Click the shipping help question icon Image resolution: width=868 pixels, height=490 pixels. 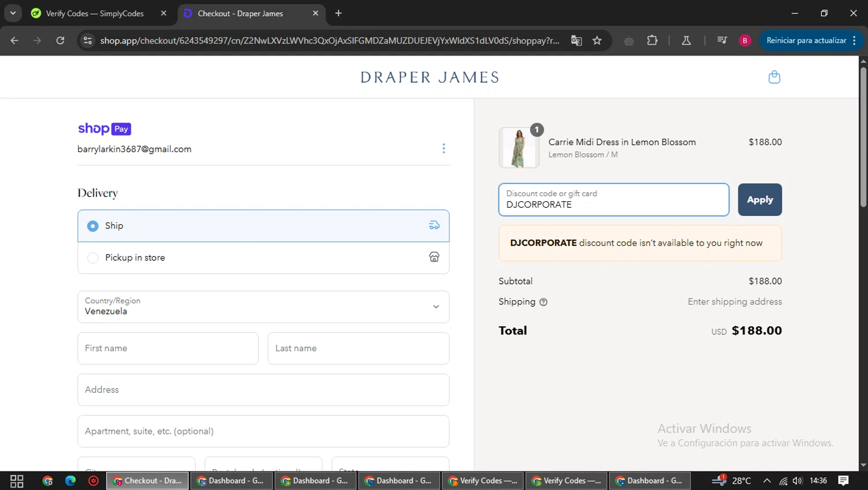pyautogui.click(x=543, y=302)
